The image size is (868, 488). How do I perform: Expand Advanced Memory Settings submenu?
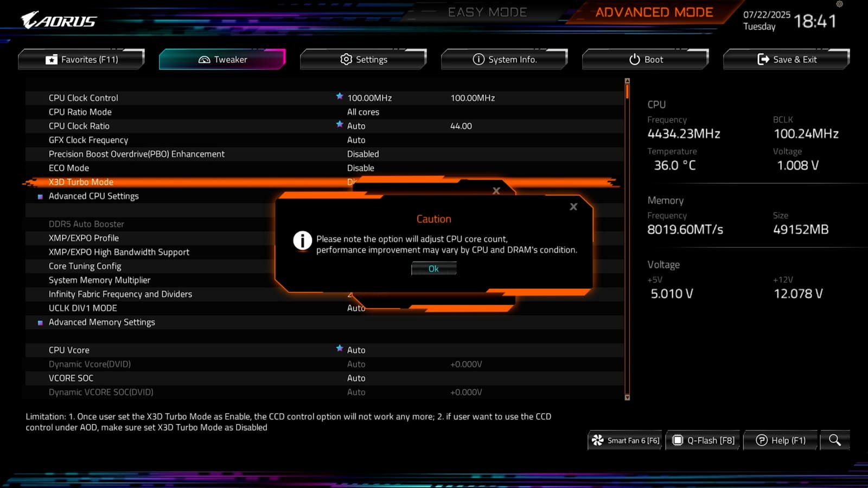point(101,322)
